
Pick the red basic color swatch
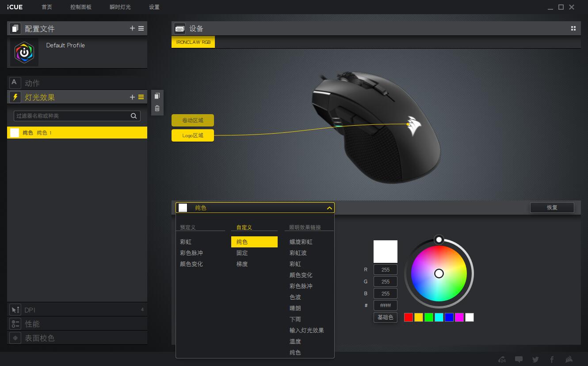coord(409,317)
